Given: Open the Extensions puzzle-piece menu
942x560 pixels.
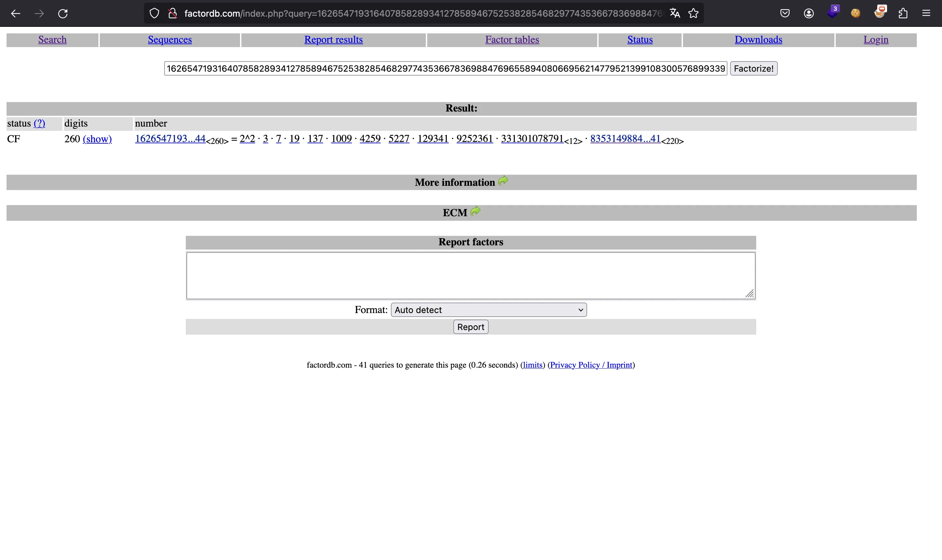Looking at the screenshot, I should pos(903,14).
